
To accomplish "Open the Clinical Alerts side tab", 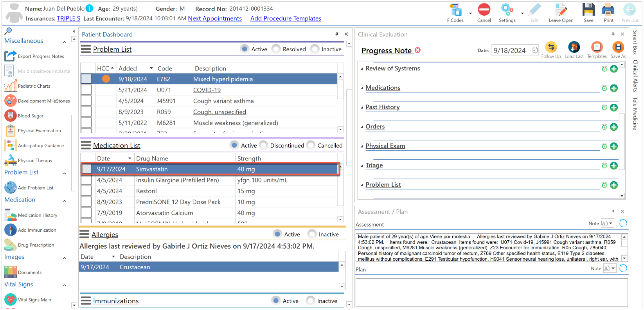I will pyautogui.click(x=635, y=76).
